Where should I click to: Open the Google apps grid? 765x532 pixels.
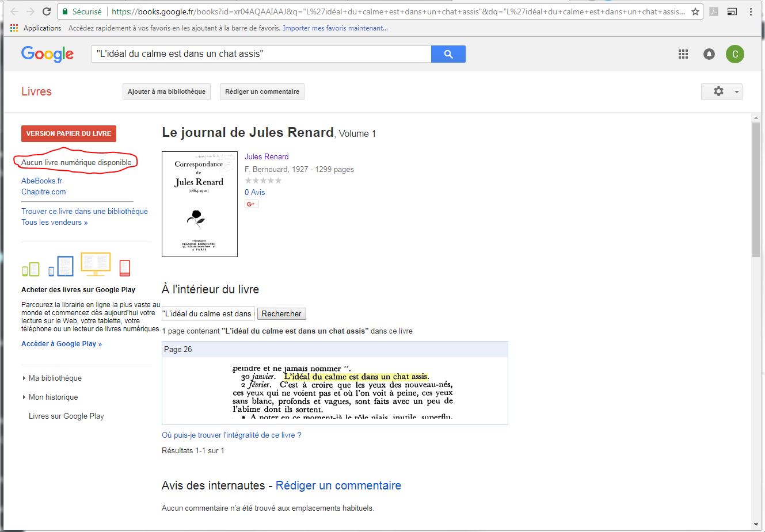tap(683, 54)
